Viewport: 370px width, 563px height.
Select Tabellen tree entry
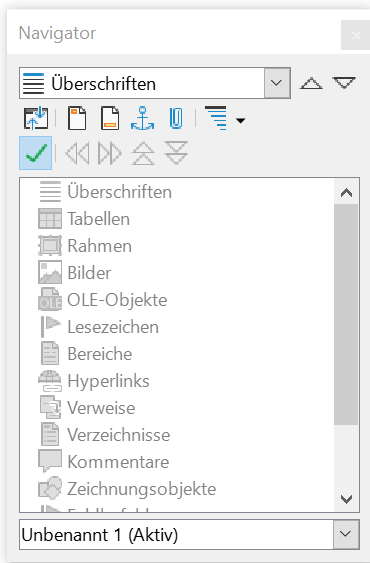[98, 219]
